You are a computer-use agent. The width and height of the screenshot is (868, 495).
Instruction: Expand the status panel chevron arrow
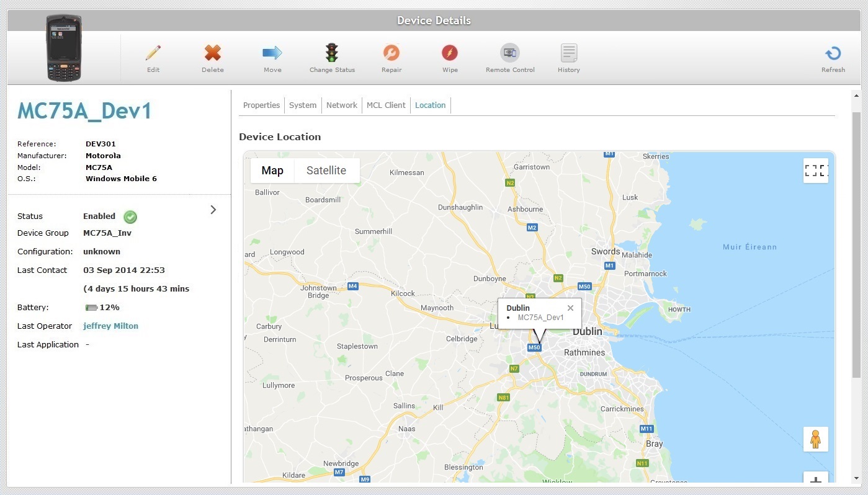coord(213,210)
